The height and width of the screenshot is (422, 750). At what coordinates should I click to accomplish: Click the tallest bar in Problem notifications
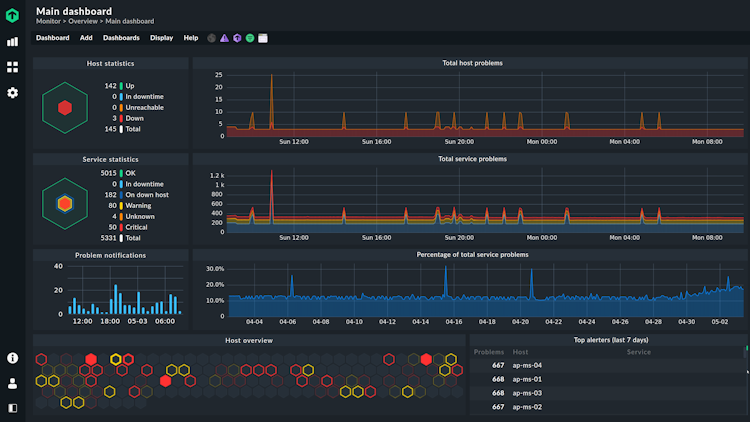point(116,299)
